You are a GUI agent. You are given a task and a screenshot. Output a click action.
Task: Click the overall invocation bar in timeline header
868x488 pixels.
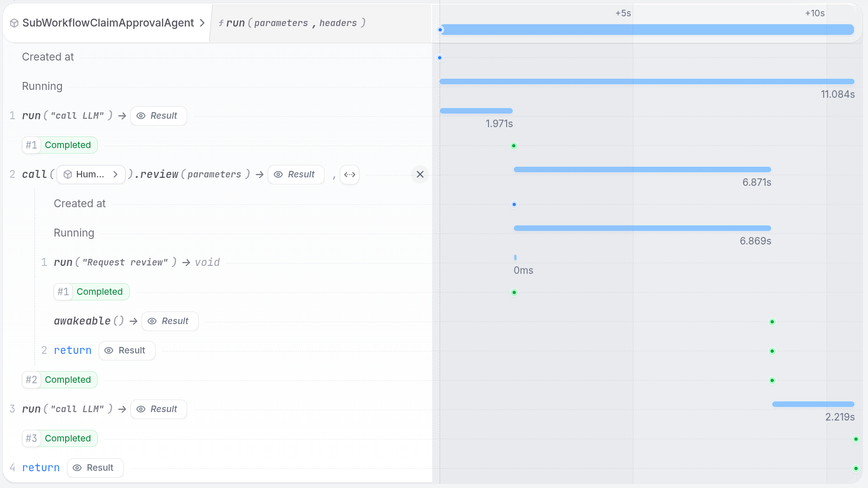[647, 30]
